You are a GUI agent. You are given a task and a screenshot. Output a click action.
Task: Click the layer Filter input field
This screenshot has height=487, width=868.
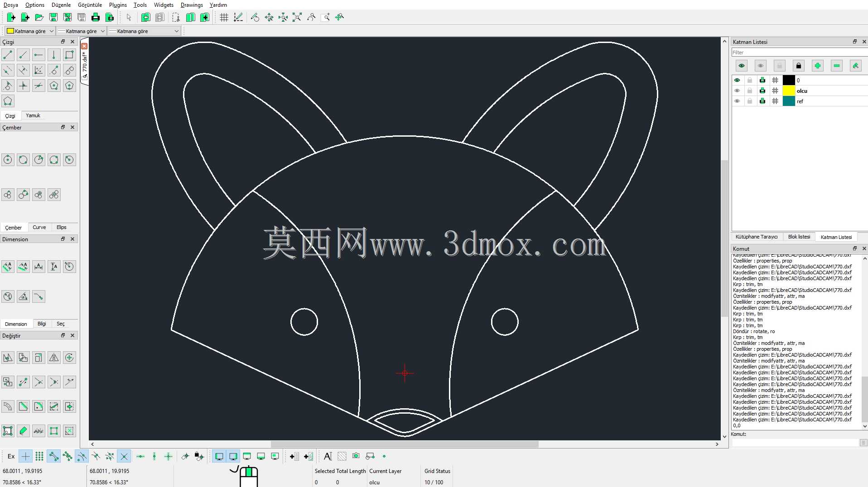point(799,53)
